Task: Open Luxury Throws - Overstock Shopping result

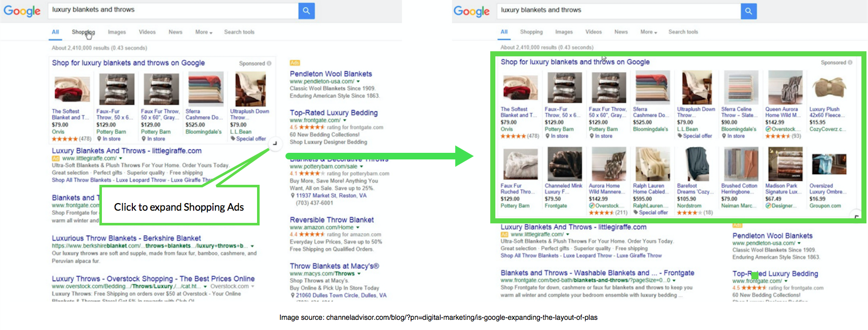Action: click(x=153, y=279)
